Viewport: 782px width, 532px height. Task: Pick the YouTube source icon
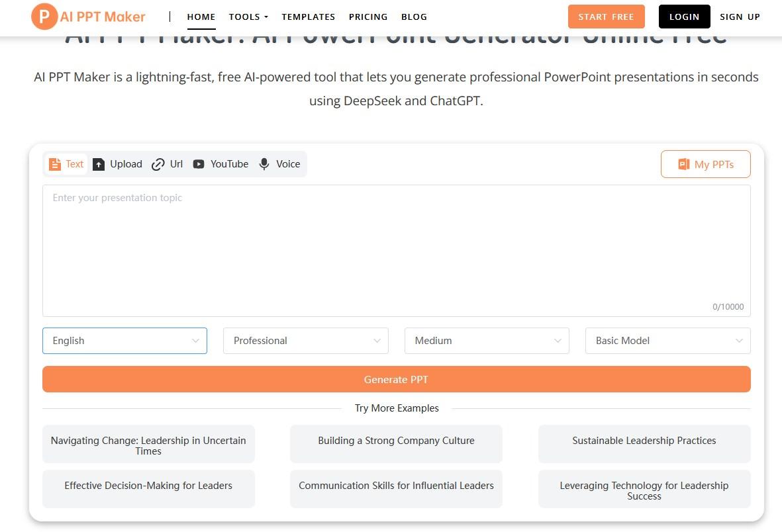199,164
